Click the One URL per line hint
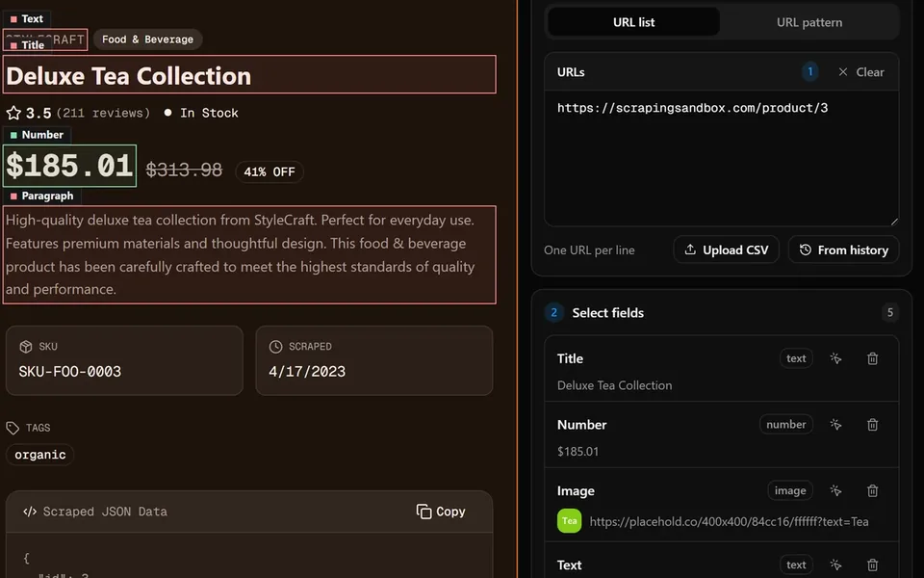This screenshot has height=578, width=924. 589,250
